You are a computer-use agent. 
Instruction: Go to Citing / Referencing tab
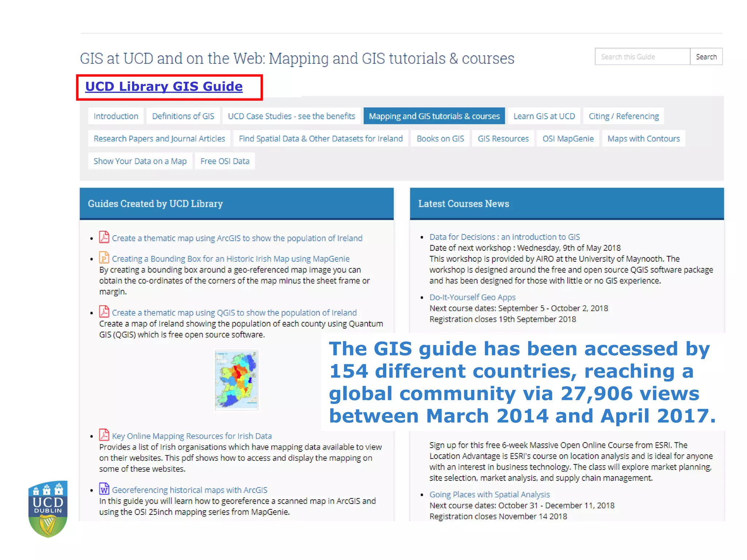click(624, 116)
